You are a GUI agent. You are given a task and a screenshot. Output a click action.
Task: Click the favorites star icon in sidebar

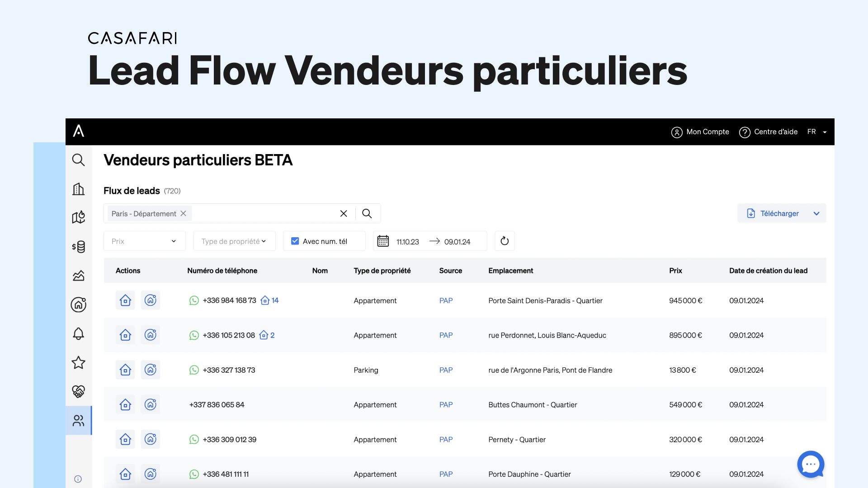pyautogui.click(x=78, y=362)
